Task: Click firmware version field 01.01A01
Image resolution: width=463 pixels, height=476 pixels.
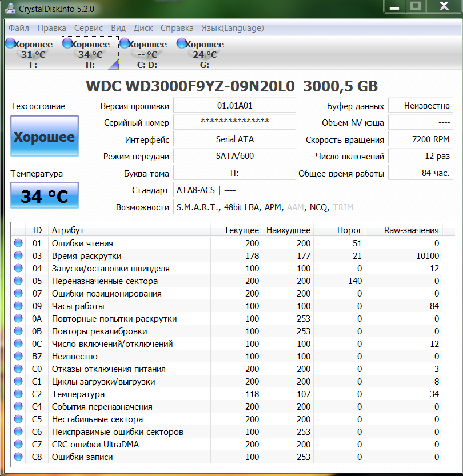Action: tap(235, 106)
